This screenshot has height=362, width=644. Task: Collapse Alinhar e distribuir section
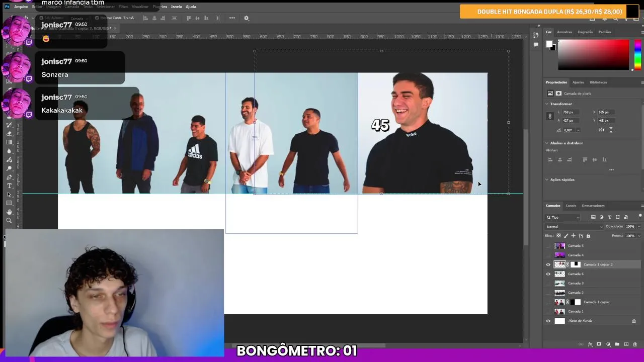coord(547,143)
